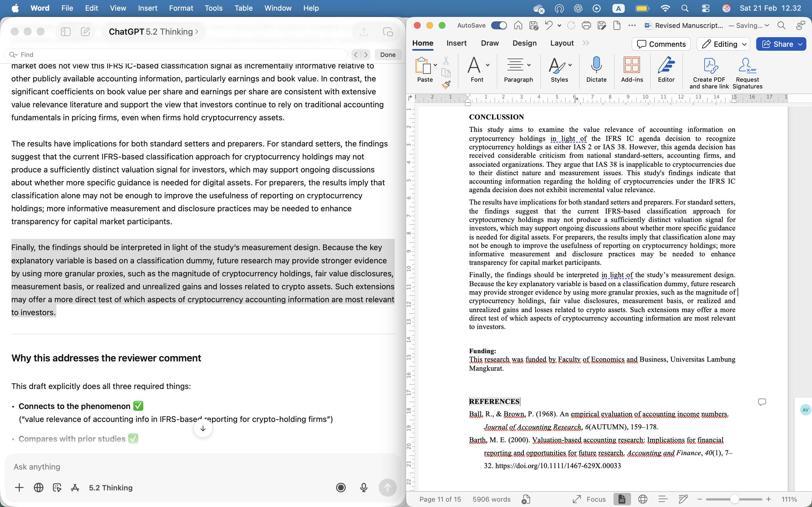
Task: Open the Tools menu in menu bar
Action: [x=213, y=8]
